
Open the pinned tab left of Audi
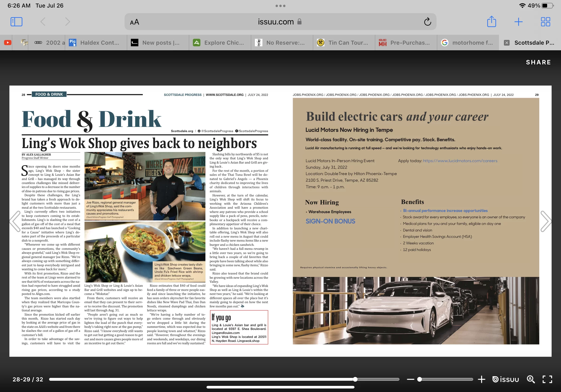24,43
